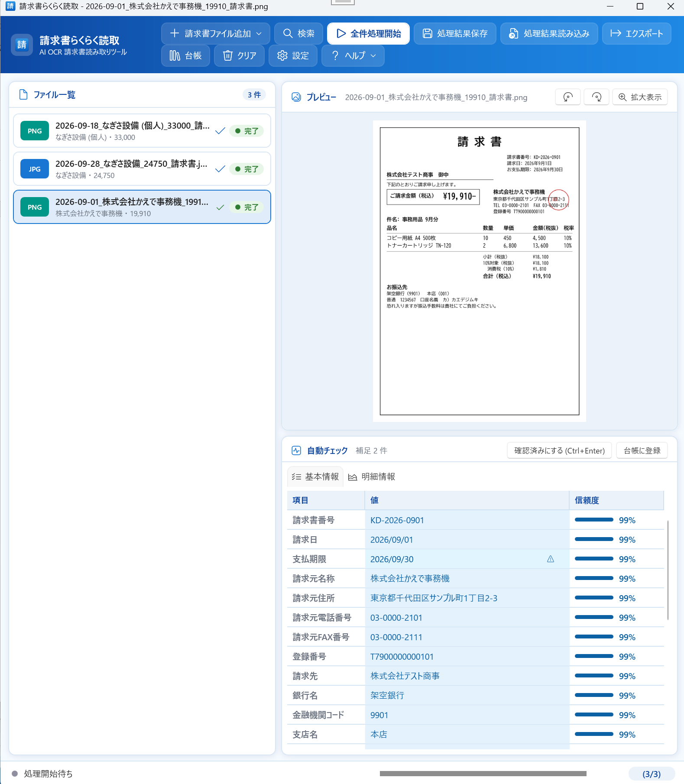684x784 pixels.
Task: Load results with 処理結果読み込み
Action: pos(549,33)
